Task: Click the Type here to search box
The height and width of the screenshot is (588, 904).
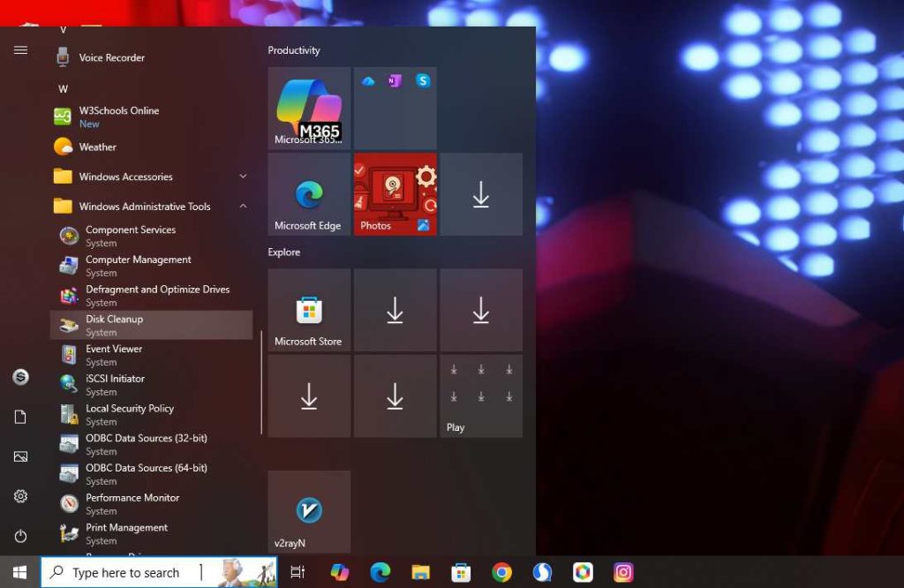Action: [x=159, y=572]
